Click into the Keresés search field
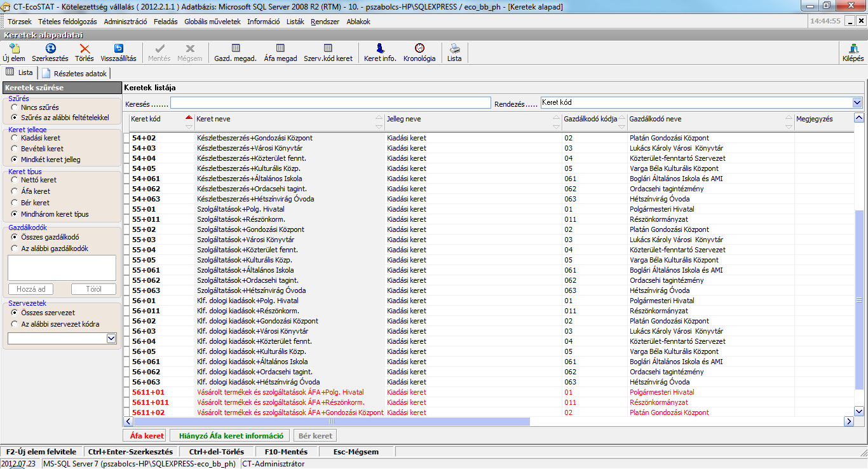 point(330,103)
